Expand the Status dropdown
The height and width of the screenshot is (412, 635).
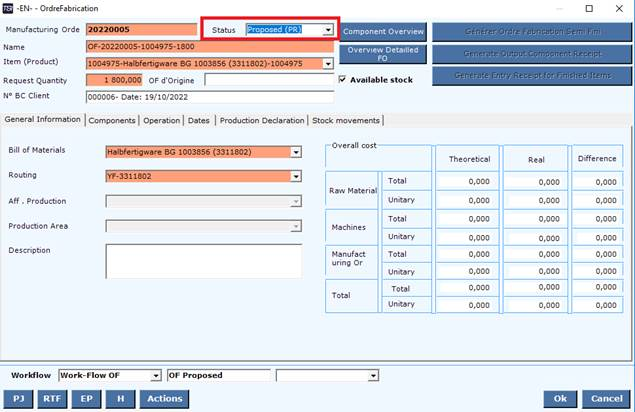(328, 30)
